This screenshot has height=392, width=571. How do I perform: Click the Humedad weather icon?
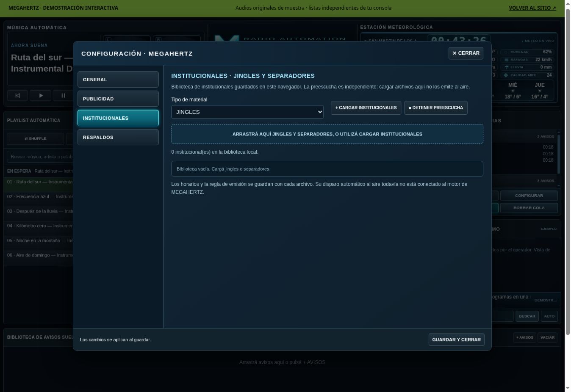[505, 52]
